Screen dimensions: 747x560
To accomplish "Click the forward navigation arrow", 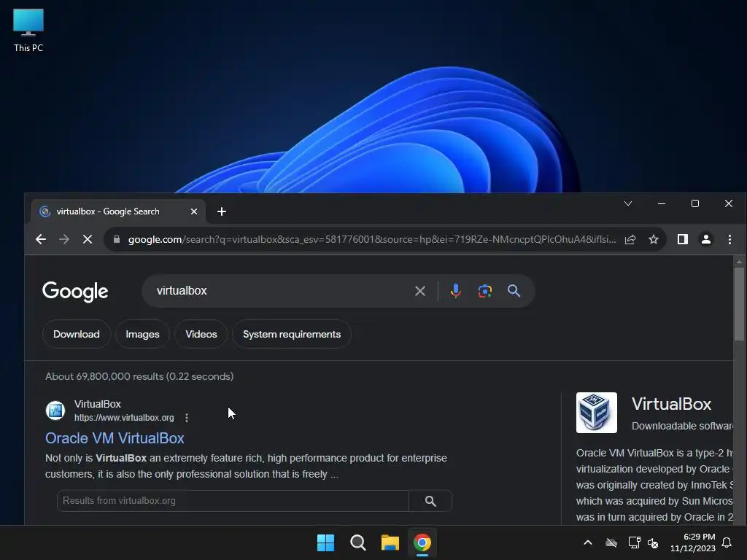I will pyautogui.click(x=64, y=239).
